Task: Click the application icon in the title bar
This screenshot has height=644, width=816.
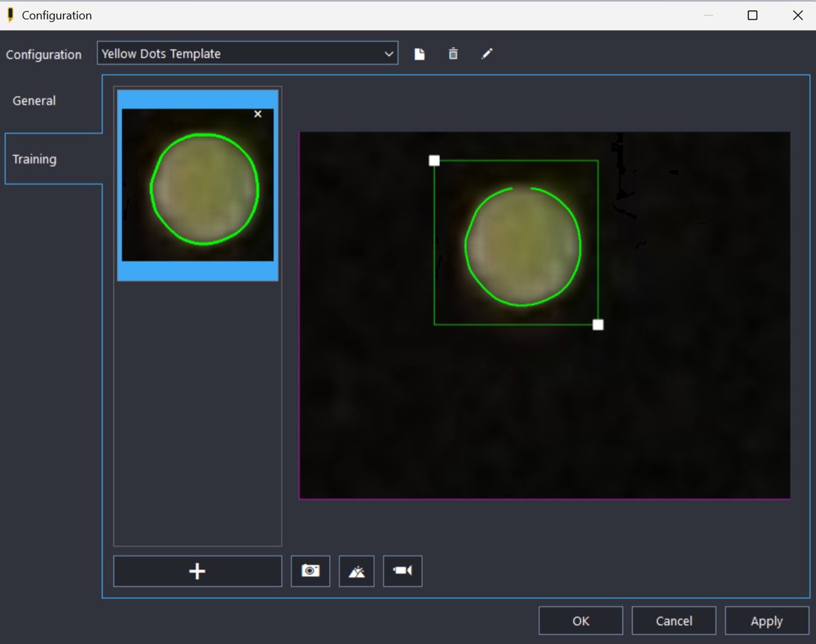Action: coord(10,14)
